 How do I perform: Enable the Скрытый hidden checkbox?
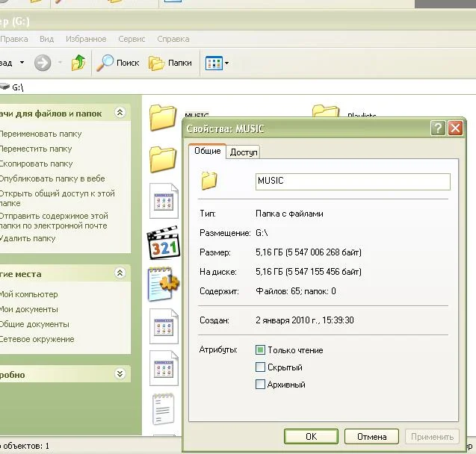pos(261,367)
